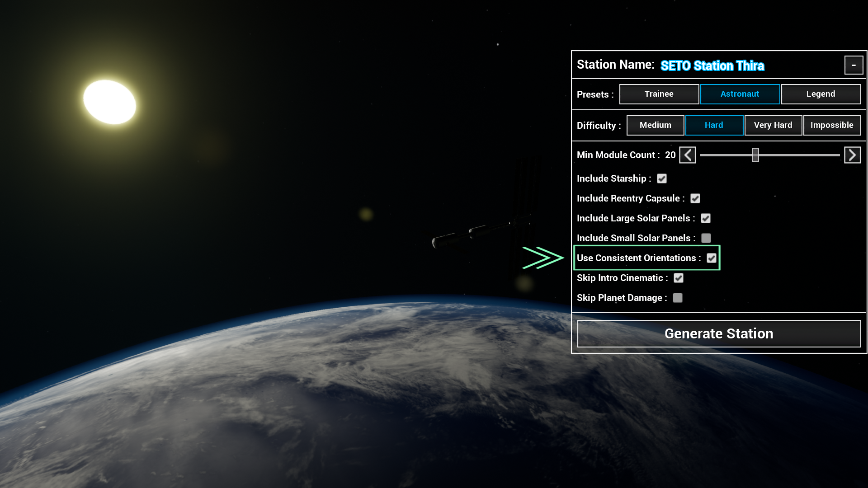Screen dimensions: 868x488
Task: Select the Trainee preset
Action: pos(659,94)
